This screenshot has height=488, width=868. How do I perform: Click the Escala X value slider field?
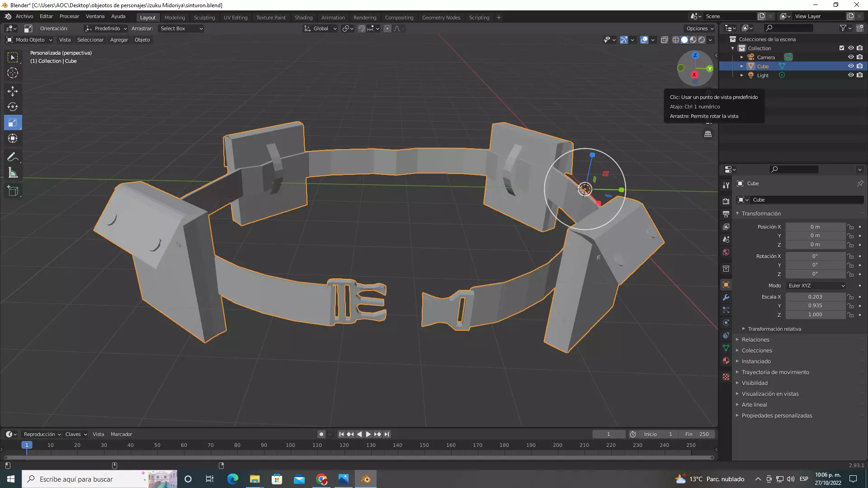click(x=815, y=297)
